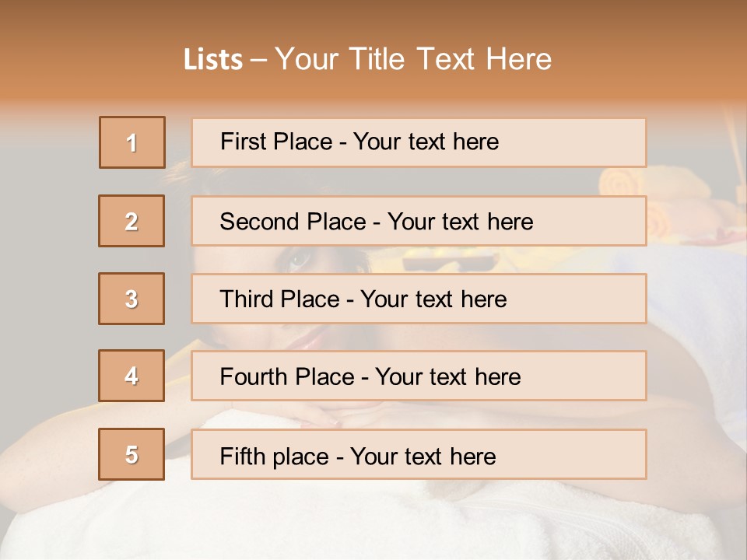The height and width of the screenshot is (560, 747).
Task: Click the rolled orange towel in background
Action: pos(622,182)
